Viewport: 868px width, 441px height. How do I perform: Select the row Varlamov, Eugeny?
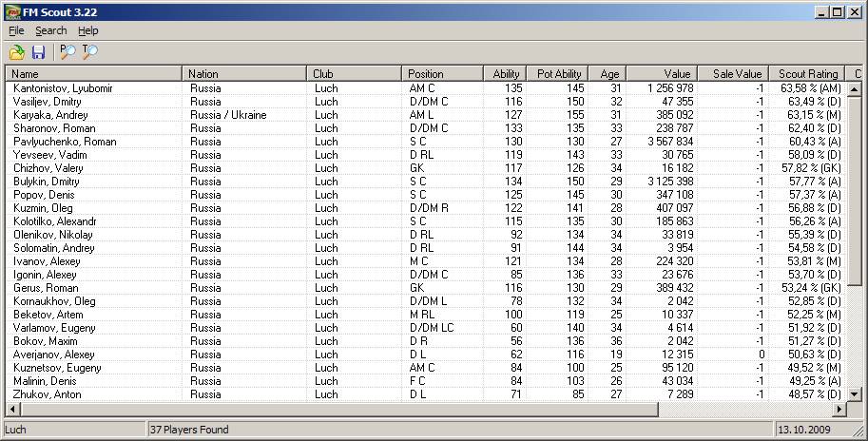coord(426,328)
